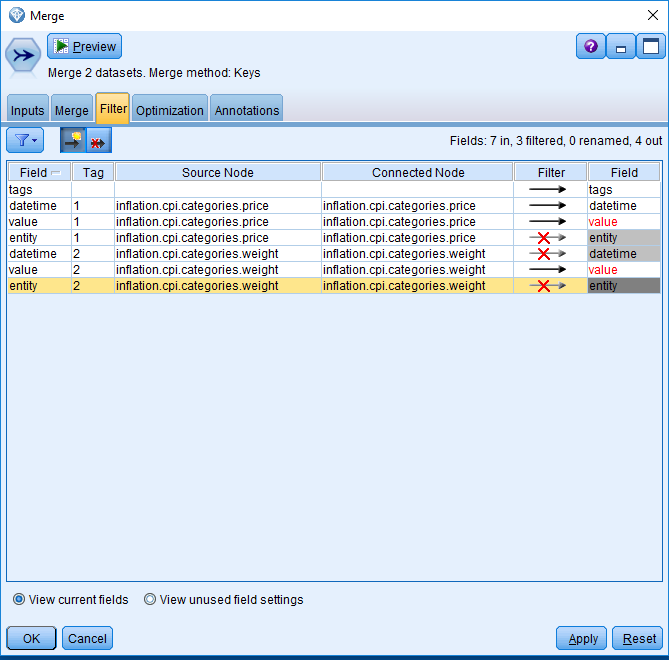Click the greyed datetime output field
Image resolution: width=669 pixels, height=660 pixels.
click(x=624, y=253)
